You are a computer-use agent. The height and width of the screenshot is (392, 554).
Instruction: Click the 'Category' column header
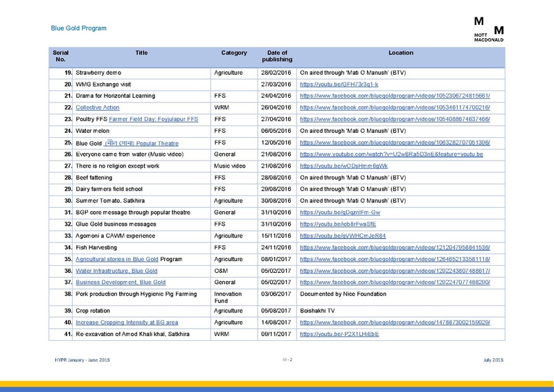(x=234, y=53)
